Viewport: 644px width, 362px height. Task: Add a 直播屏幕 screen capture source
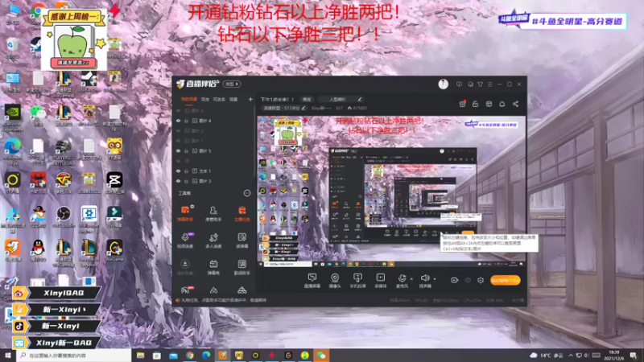tap(312, 281)
